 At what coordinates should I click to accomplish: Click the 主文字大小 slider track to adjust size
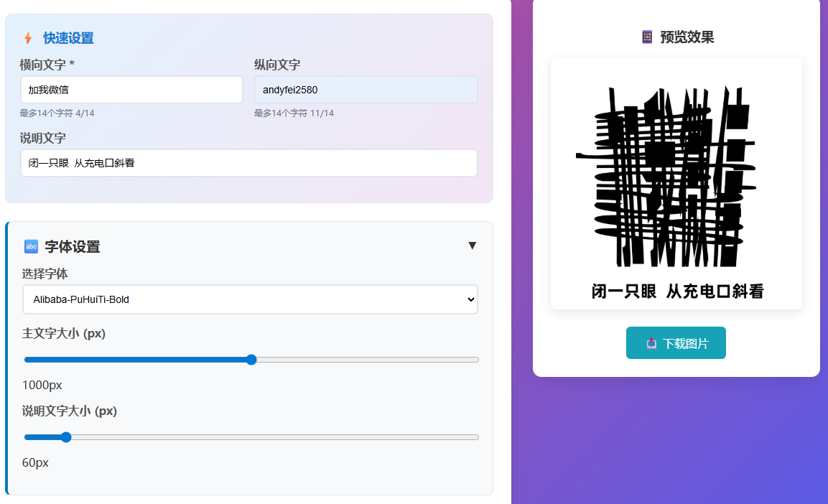[359, 359]
